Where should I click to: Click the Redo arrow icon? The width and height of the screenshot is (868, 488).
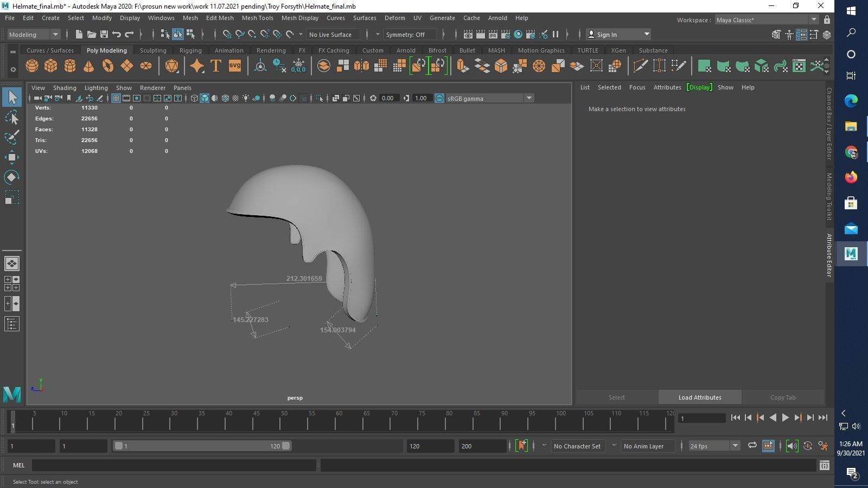pyautogui.click(x=129, y=34)
